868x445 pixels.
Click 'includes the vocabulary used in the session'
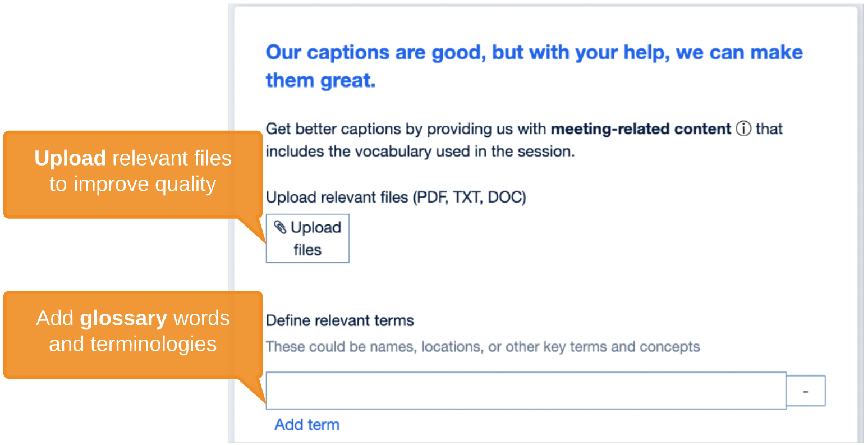pyautogui.click(x=420, y=152)
